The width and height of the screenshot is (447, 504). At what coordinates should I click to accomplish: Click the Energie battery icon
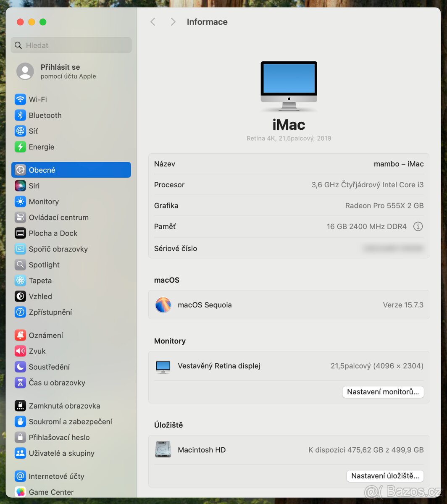[x=20, y=147]
